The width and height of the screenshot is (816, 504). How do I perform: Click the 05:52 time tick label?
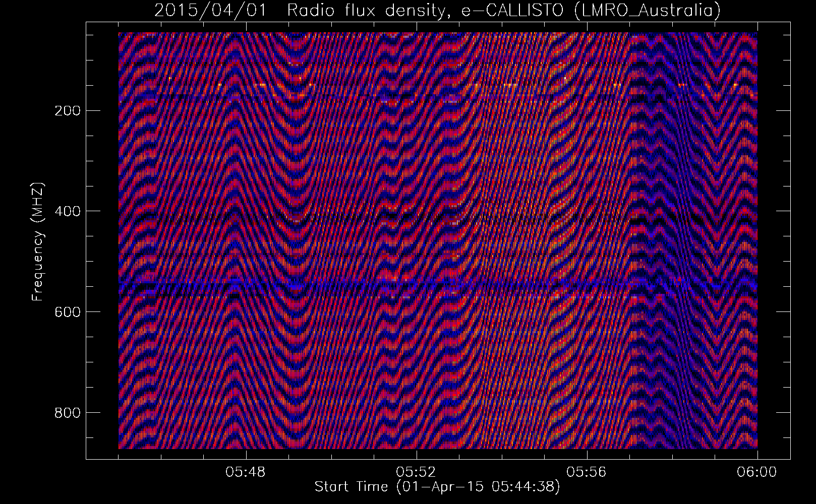click(416, 472)
